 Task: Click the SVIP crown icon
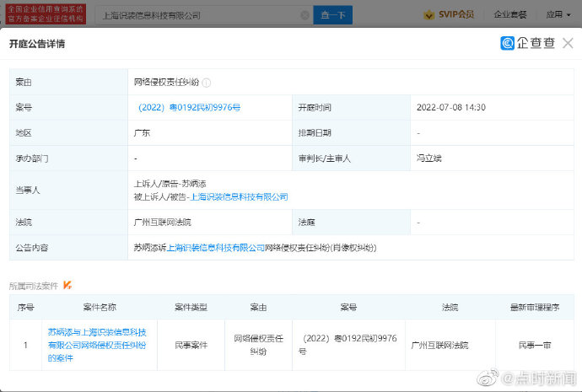point(429,15)
